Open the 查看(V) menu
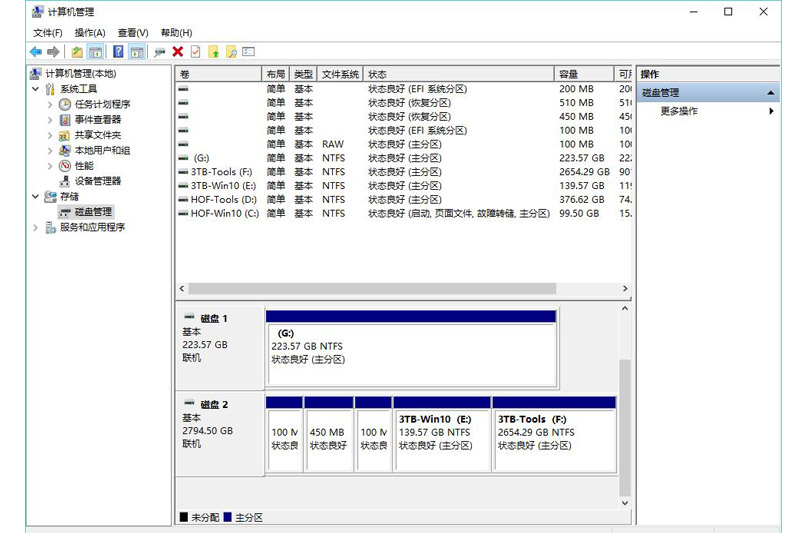 pos(133,33)
